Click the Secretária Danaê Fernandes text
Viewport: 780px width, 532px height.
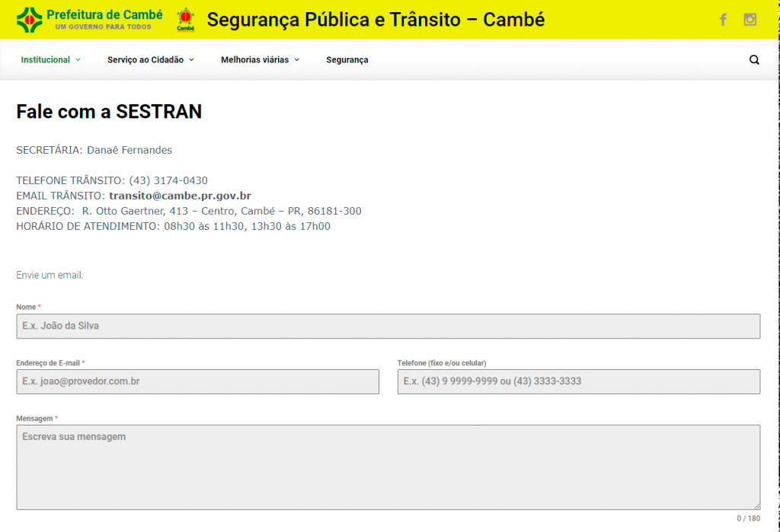point(94,150)
